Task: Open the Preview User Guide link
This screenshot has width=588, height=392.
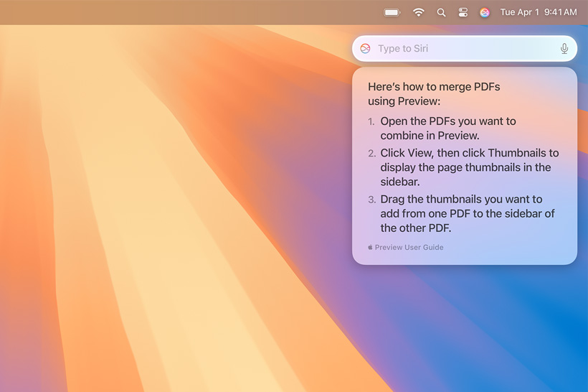Action: (x=409, y=247)
